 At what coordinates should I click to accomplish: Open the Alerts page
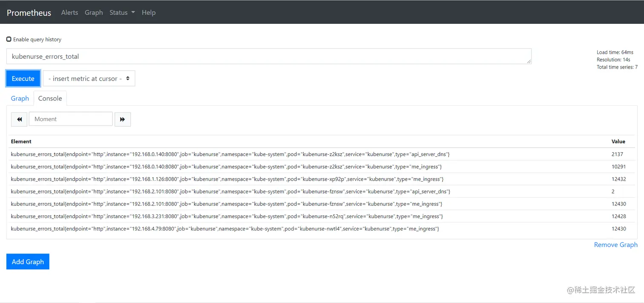(x=69, y=13)
